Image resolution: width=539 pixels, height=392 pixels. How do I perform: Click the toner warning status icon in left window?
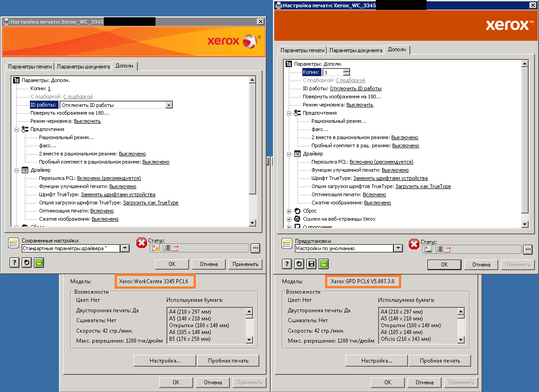[x=156, y=248]
